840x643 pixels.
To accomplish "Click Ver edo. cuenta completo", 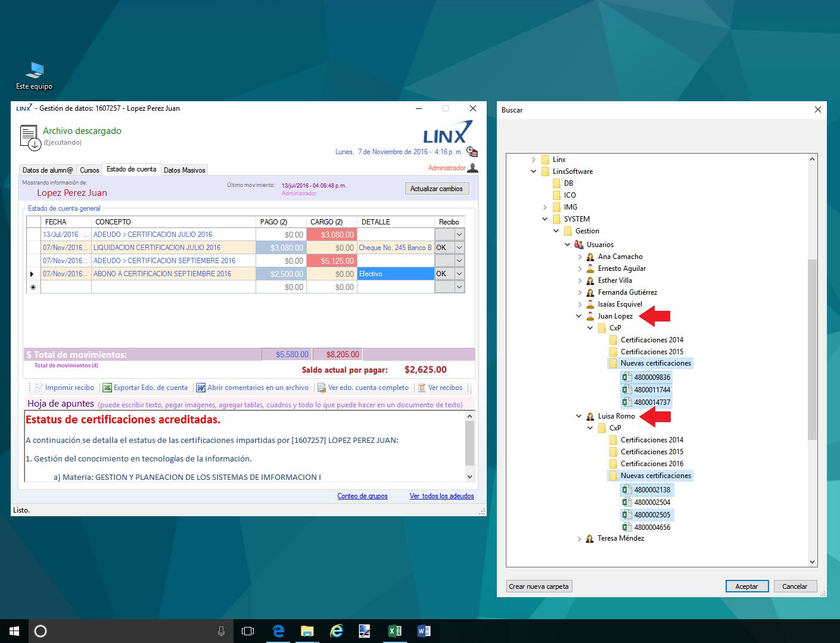I will point(363,388).
